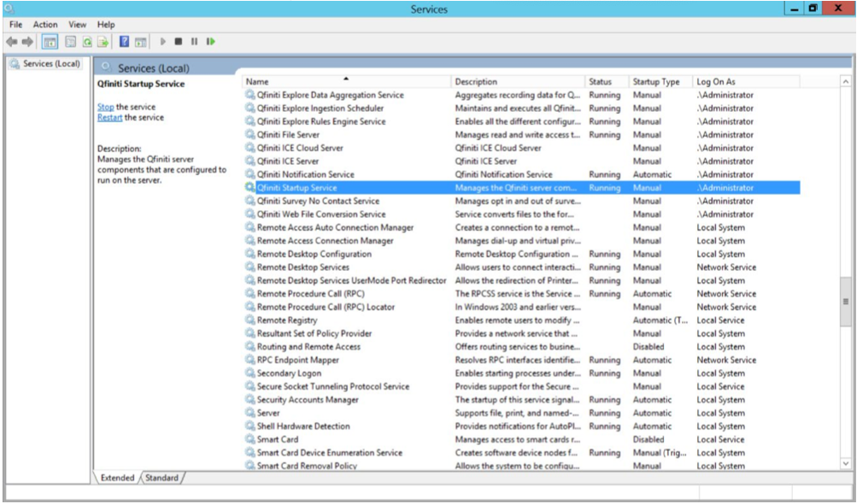Screen dimensions: 857x504
Task: Click the Stop Service toolbar icon
Action: click(x=179, y=41)
